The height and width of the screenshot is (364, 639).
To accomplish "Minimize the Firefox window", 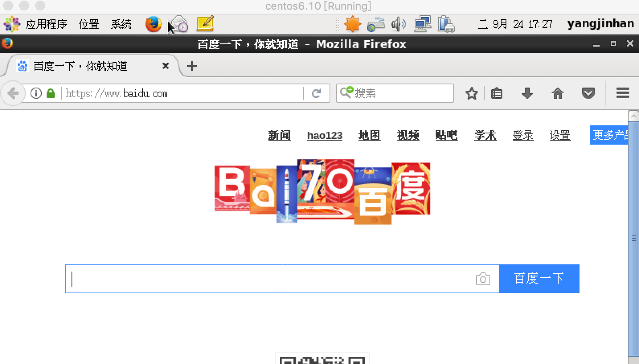I will pos(596,44).
